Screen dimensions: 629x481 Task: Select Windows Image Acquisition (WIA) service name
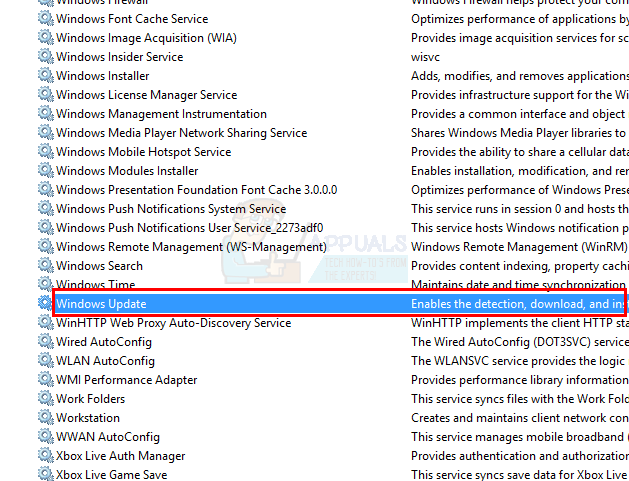(x=146, y=38)
